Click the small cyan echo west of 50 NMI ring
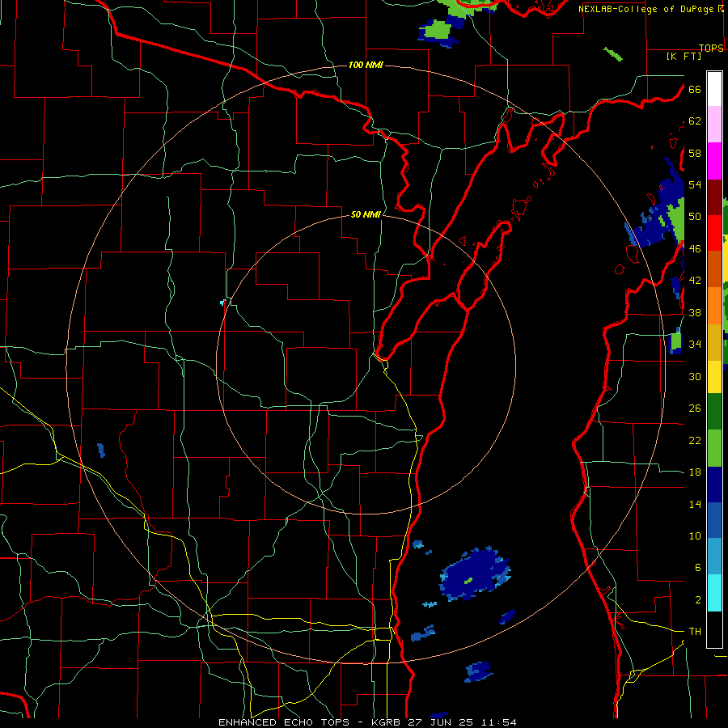 pos(223,303)
